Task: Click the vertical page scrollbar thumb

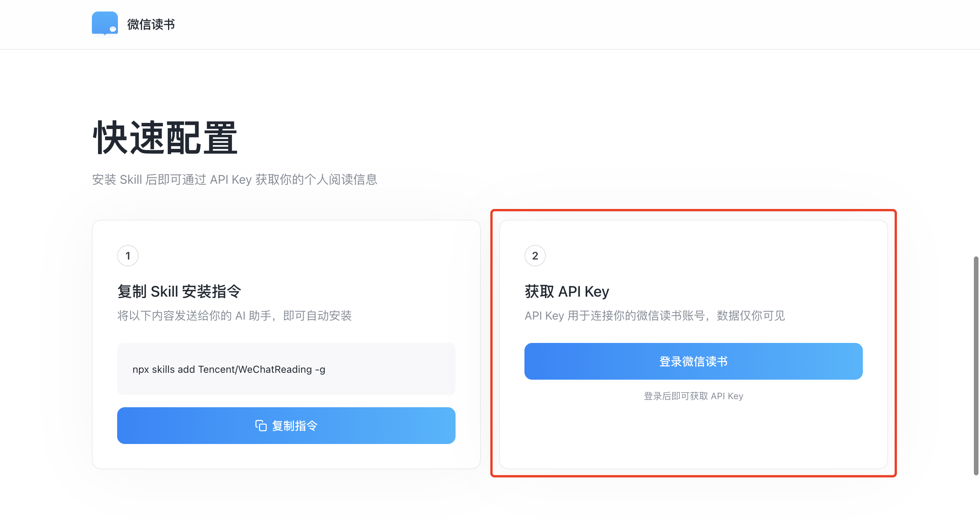Action: (976, 366)
